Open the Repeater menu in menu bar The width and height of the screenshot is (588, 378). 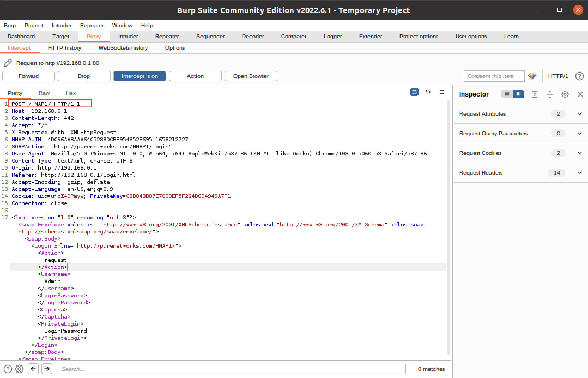(x=92, y=25)
